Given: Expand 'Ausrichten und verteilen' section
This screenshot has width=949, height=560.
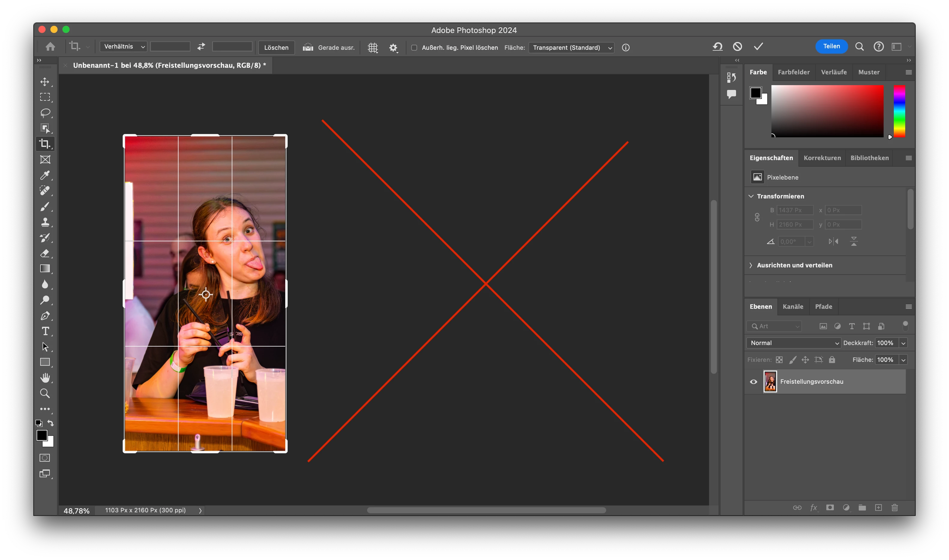Looking at the screenshot, I should pos(794,265).
